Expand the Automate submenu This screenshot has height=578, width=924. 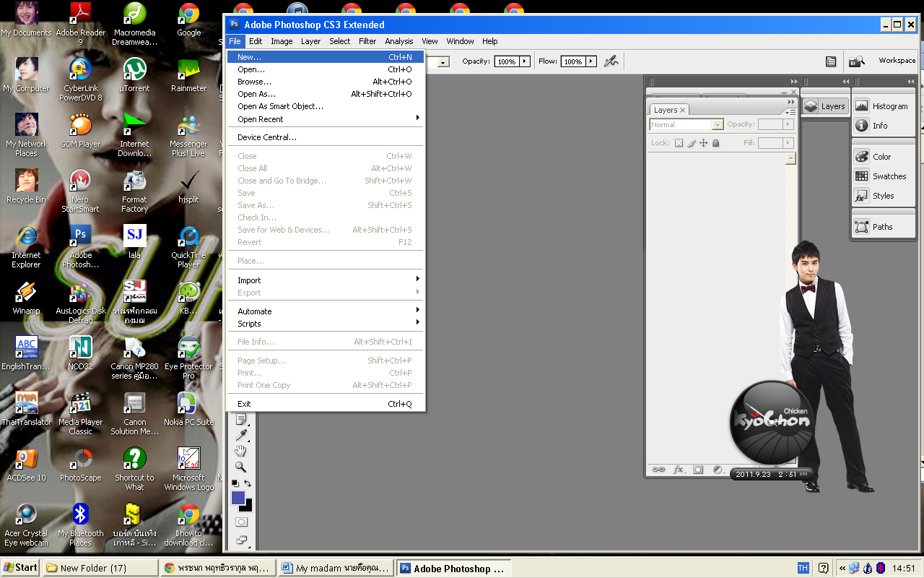pyautogui.click(x=326, y=311)
